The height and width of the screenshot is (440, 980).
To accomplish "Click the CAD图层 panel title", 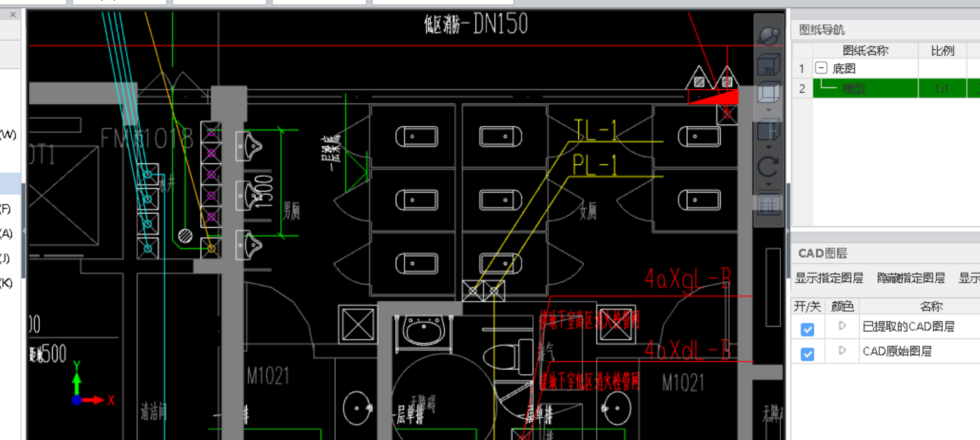I will click(x=823, y=254).
